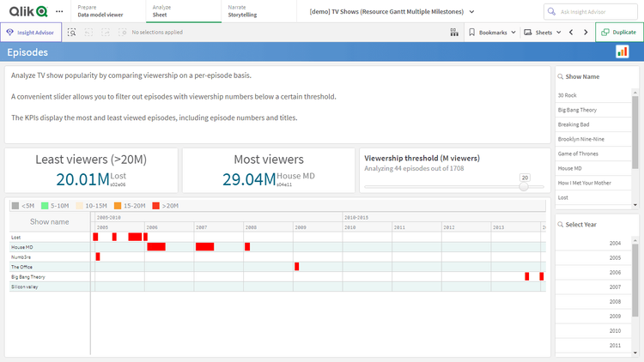This screenshot has height=362, width=644.
Task: Click the smart search selection icon
Action: (x=72, y=32)
